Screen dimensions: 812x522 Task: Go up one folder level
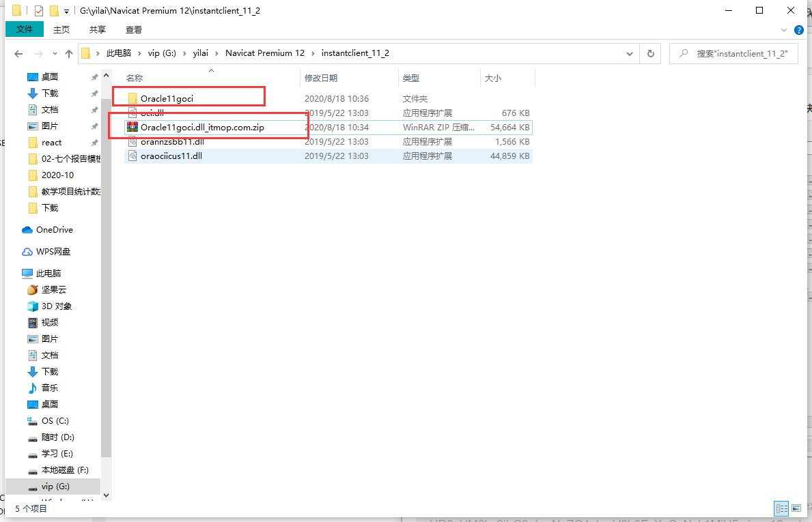click(x=69, y=54)
